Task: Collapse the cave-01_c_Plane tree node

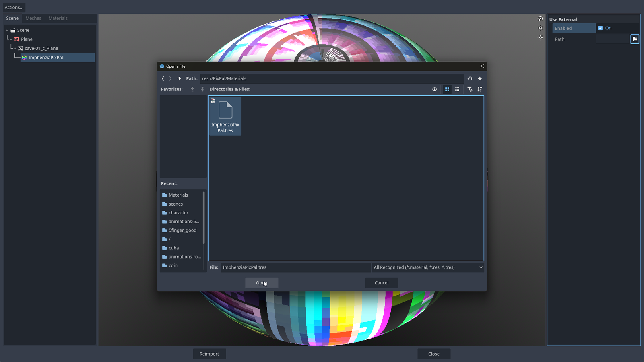Action: coord(15,48)
